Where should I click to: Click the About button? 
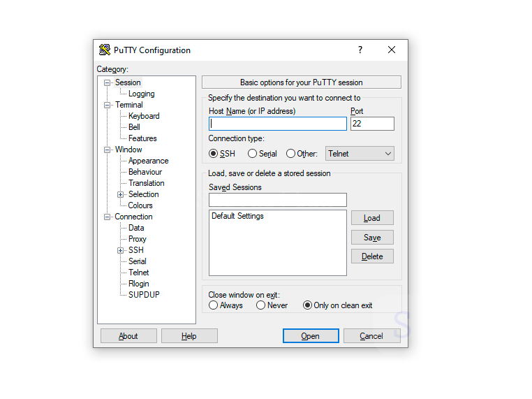tap(128, 336)
